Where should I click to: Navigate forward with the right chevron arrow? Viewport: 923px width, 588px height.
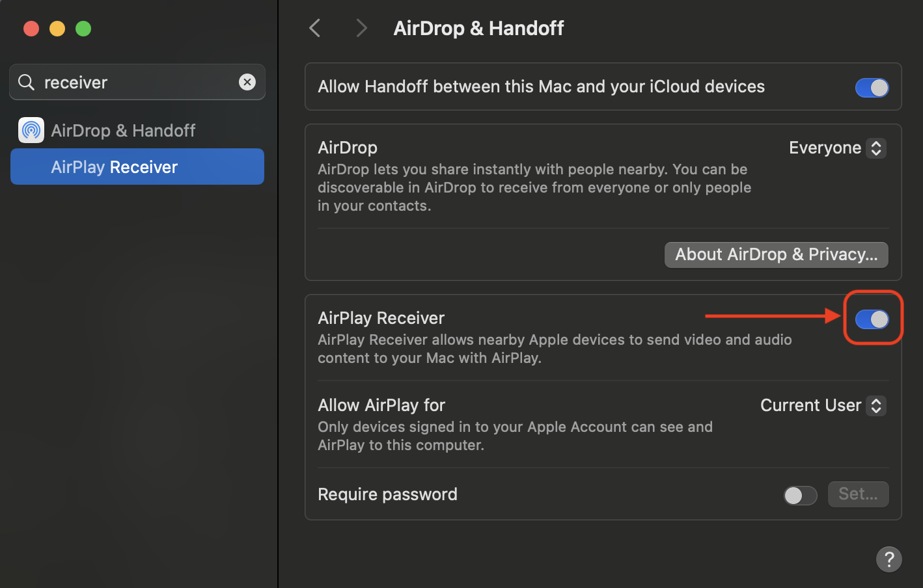(x=361, y=28)
